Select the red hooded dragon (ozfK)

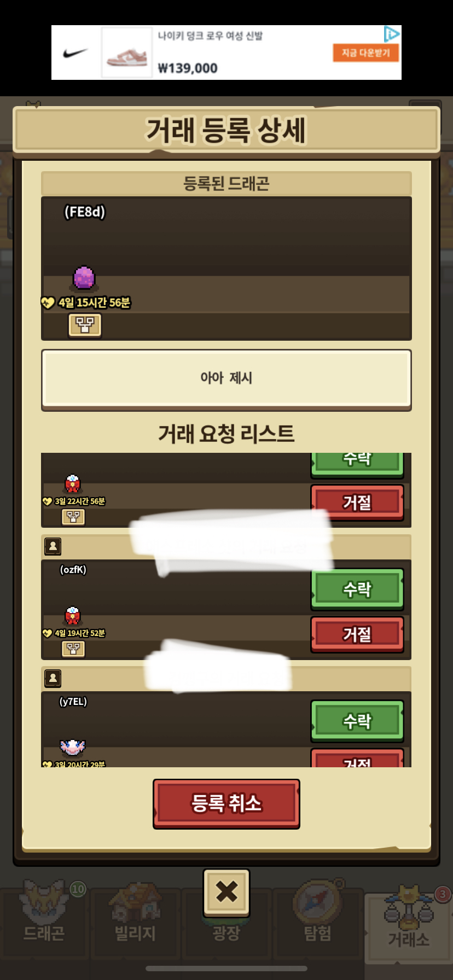73,616
